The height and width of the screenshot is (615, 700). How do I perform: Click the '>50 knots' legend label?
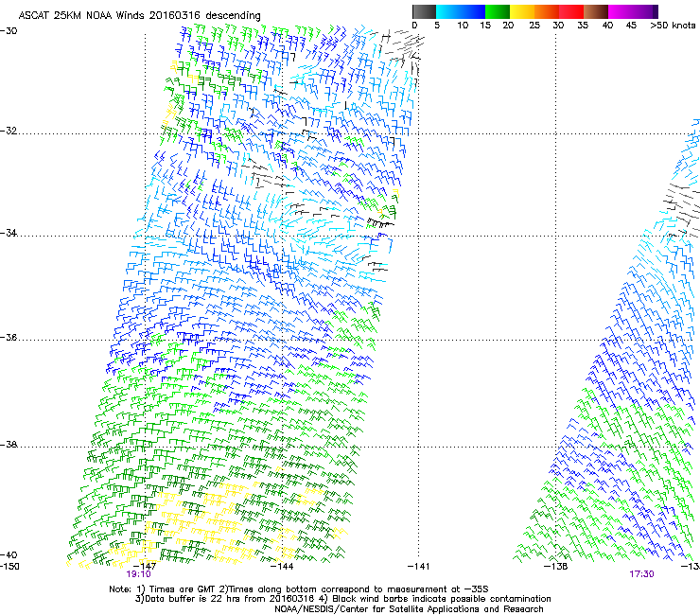click(x=673, y=26)
